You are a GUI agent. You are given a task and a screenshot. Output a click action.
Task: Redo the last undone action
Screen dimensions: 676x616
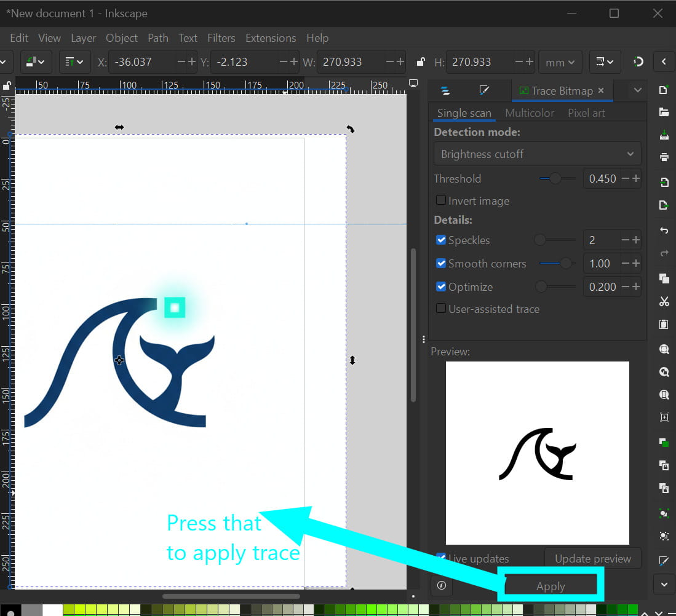[664, 253]
